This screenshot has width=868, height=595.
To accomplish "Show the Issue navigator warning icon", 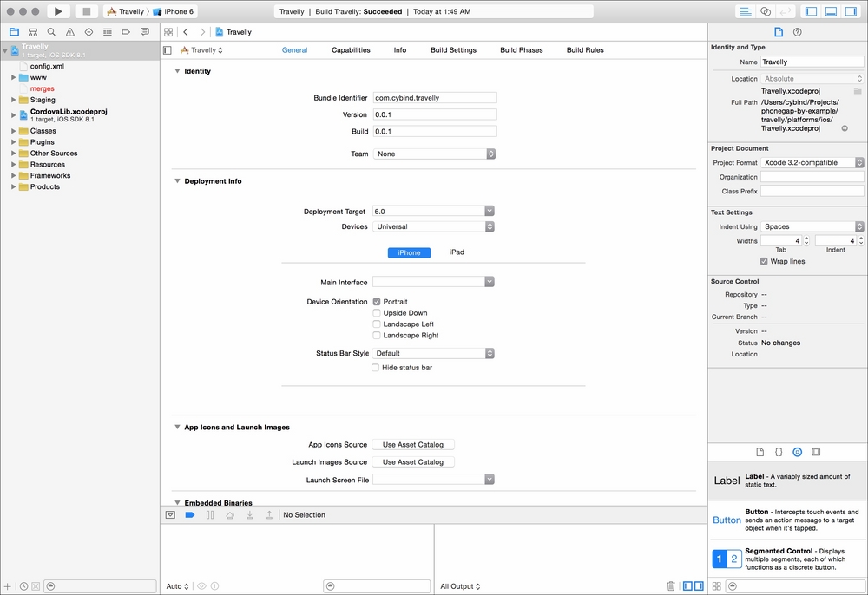I will 70,32.
